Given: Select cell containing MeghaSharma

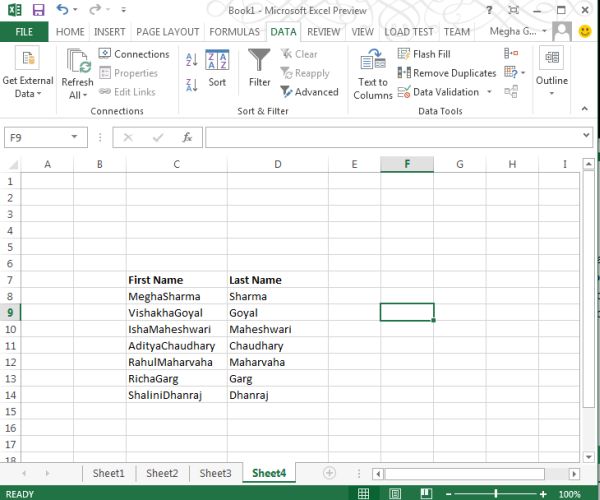Looking at the screenshot, I should click(176, 296).
